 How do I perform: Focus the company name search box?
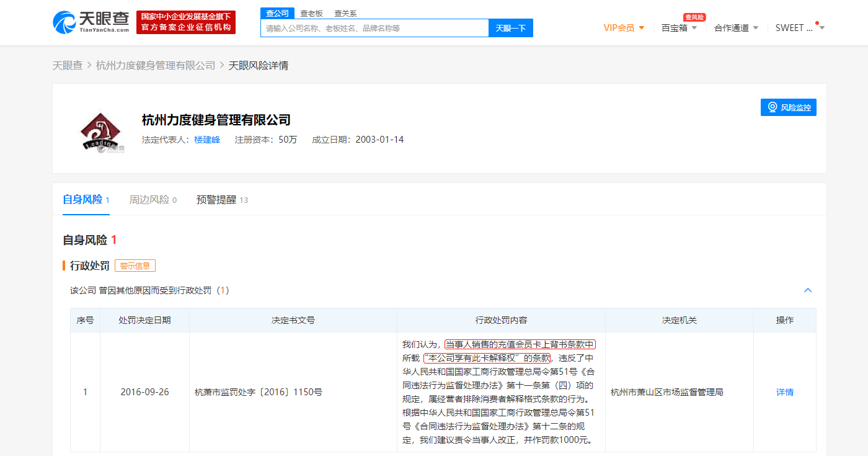(x=375, y=28)
